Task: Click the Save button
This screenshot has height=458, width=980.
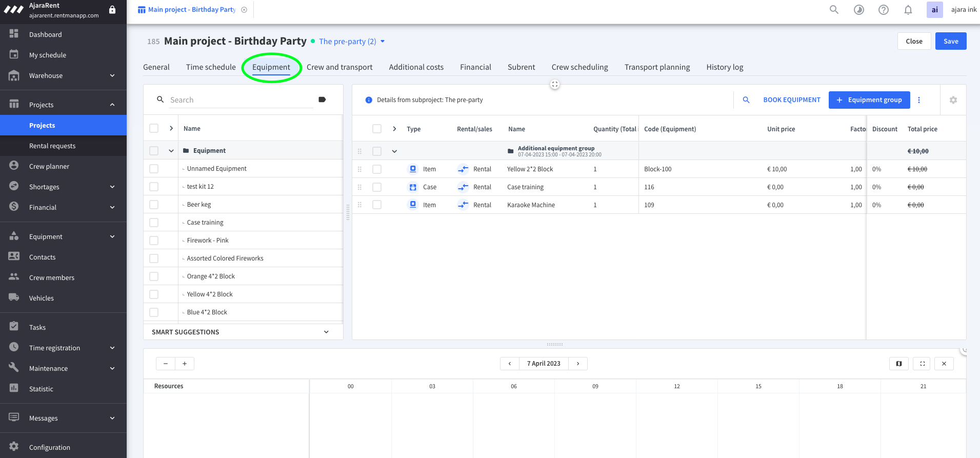Action: click(x=951, y=41)
